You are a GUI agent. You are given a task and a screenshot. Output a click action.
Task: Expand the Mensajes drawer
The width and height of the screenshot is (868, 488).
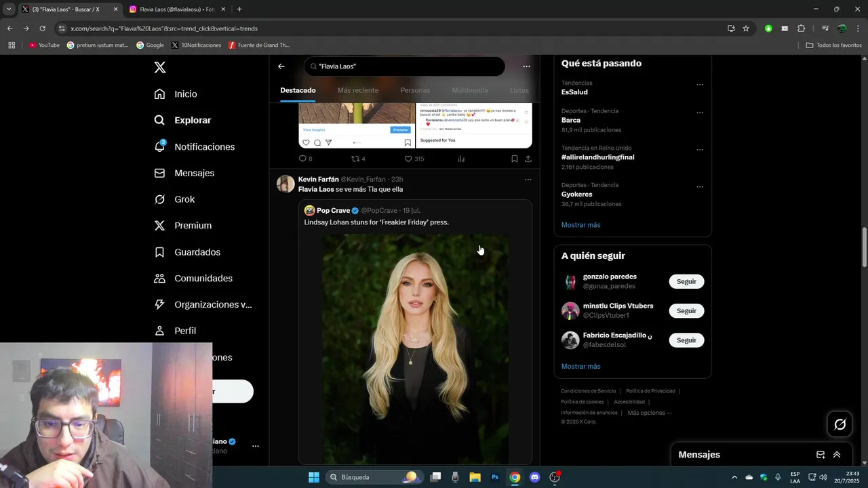pyautogui.click(x=837, y=455)
